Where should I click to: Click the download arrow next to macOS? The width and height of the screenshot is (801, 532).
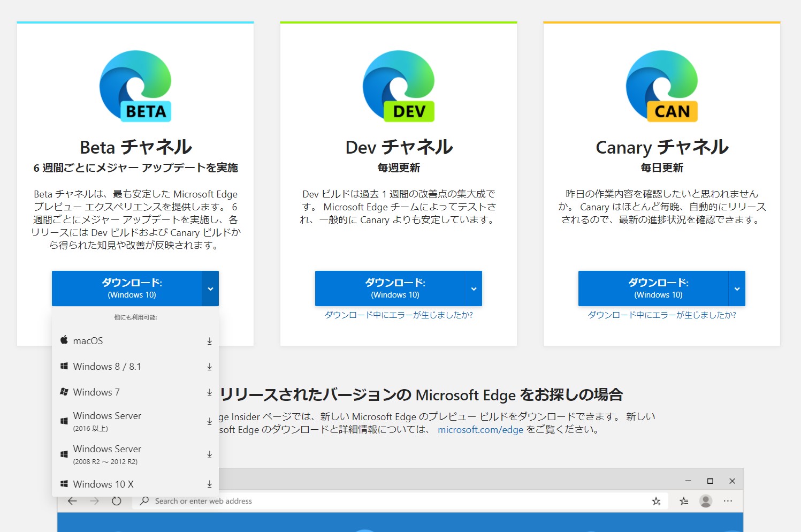pyautogui.click(x=209, y=341)
